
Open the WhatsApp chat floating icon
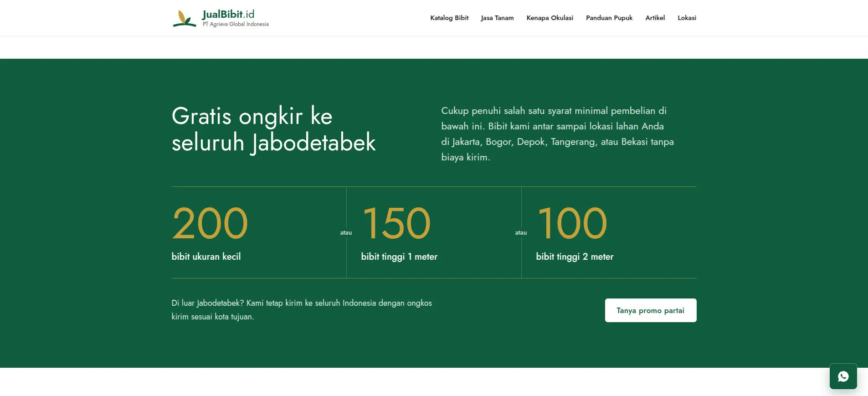pos(843,376)
